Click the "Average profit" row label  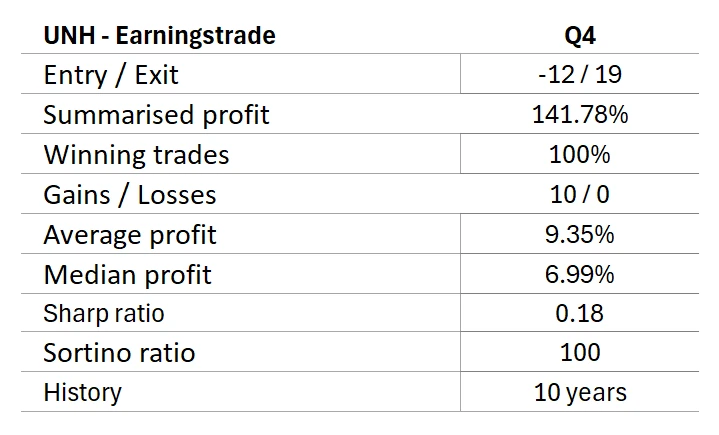point(130,235)
